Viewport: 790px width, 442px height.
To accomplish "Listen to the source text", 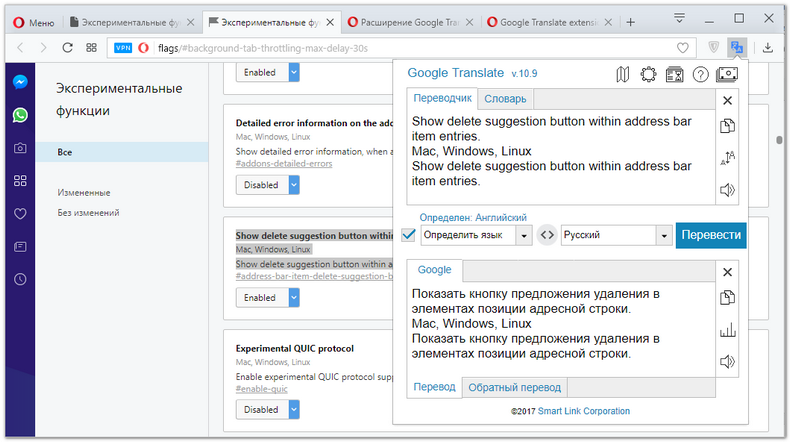I will [x=728, y=190].
